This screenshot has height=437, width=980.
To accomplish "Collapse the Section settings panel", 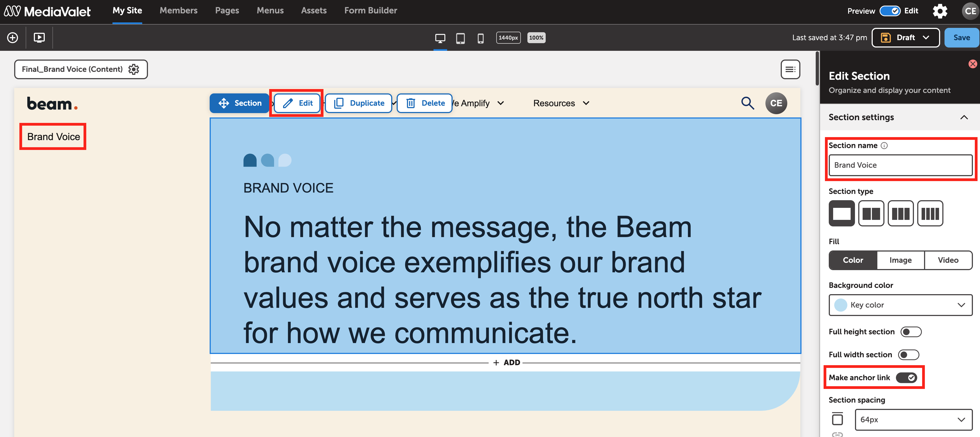I will [x=964, y=117].
